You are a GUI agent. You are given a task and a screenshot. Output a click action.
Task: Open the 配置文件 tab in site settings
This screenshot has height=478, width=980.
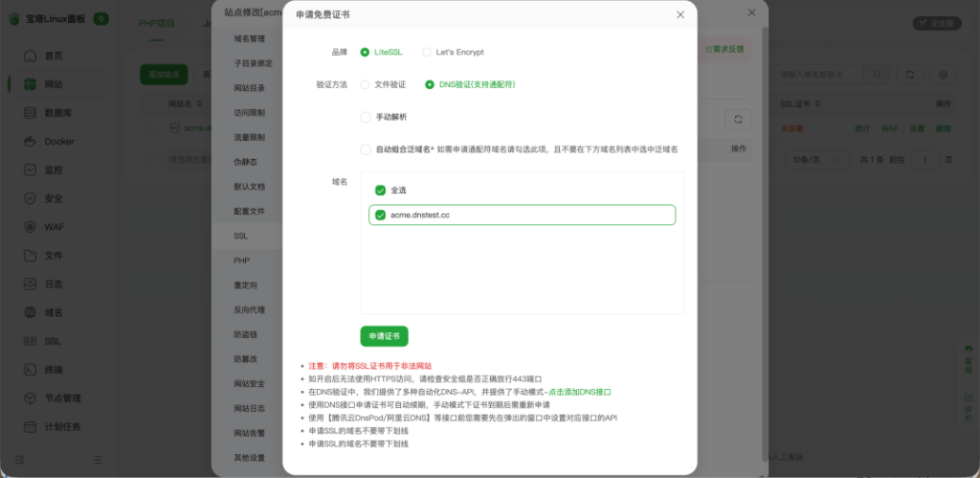click(x=250, y=212)
